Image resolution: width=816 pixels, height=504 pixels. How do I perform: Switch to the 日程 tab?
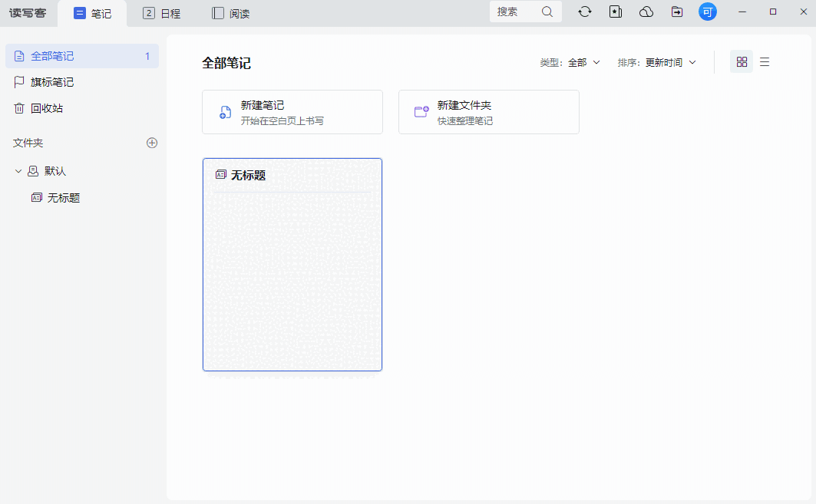tap(160, 12)
